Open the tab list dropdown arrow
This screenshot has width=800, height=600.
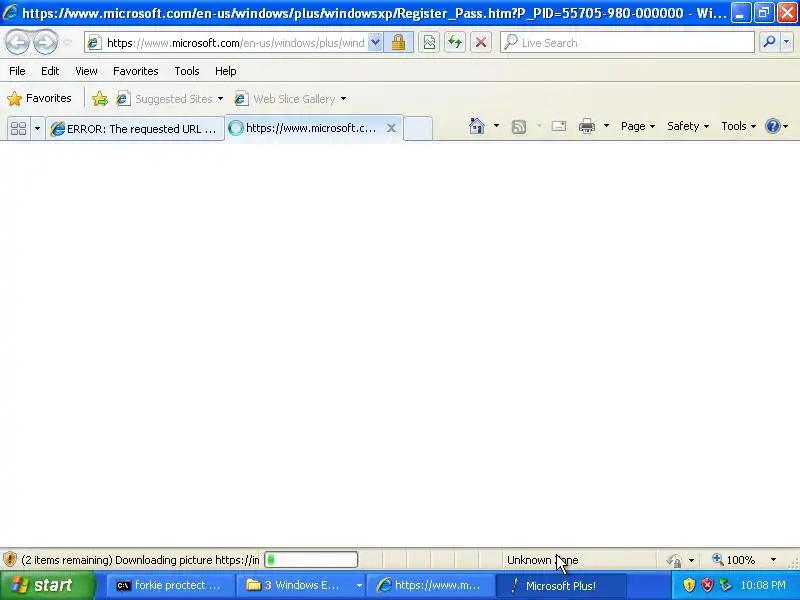coord(37,128)
